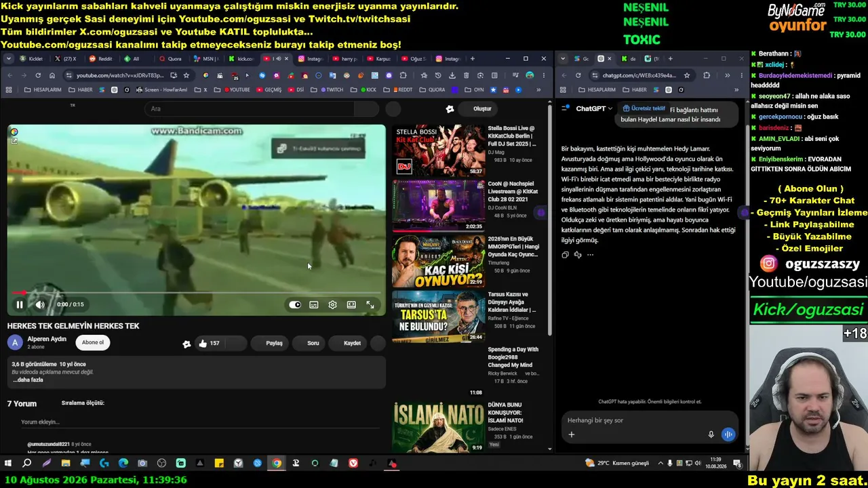Open the Sıralama ölçütü sort dropdown
Viewport: 868px width, 488px height.
[x=83, y=403]
